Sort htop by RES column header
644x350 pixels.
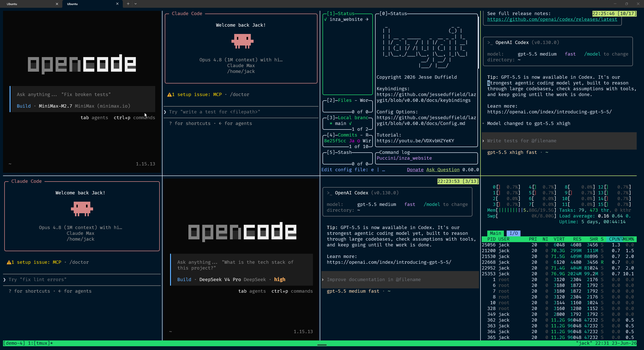(577, 239)
